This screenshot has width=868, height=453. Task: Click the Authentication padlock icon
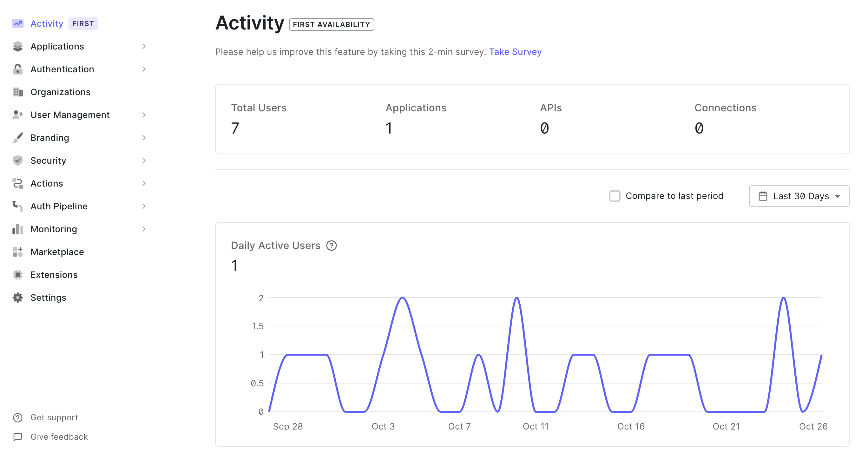coord(17,69)
